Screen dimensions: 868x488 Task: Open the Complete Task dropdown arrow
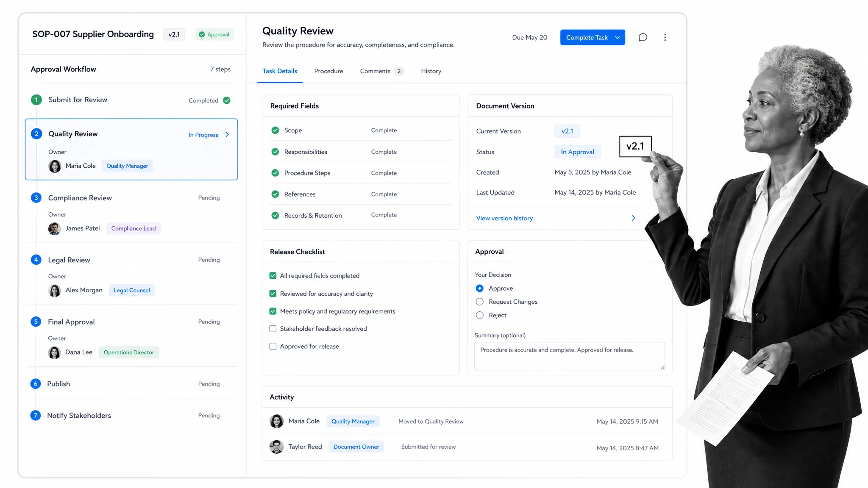click(617, 37)
